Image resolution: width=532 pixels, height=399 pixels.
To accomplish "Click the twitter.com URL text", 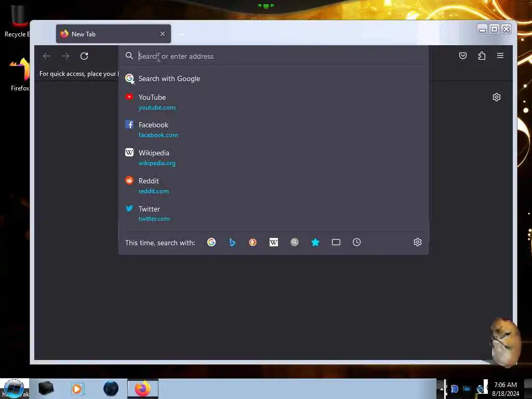I will click(x=154, y=219).
